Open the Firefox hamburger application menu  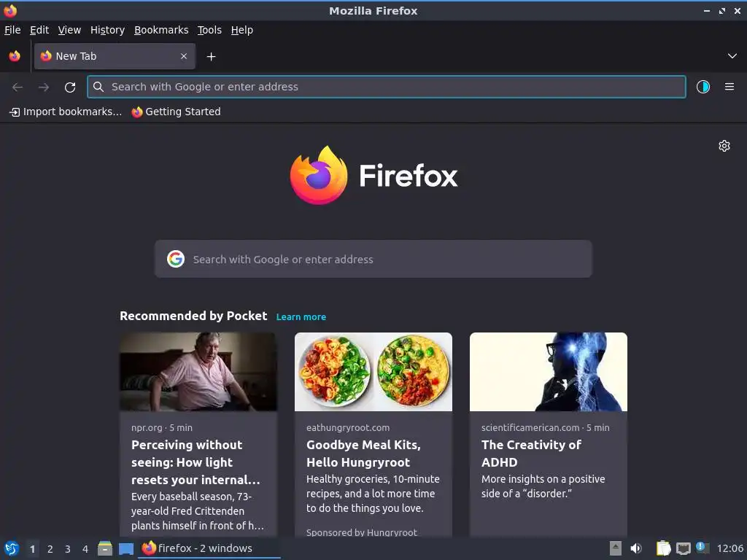(729, 87)
